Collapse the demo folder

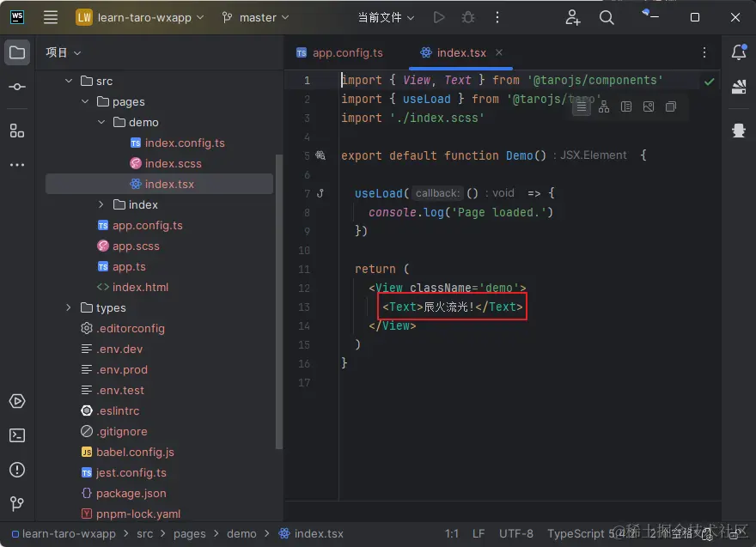[101, 122]
